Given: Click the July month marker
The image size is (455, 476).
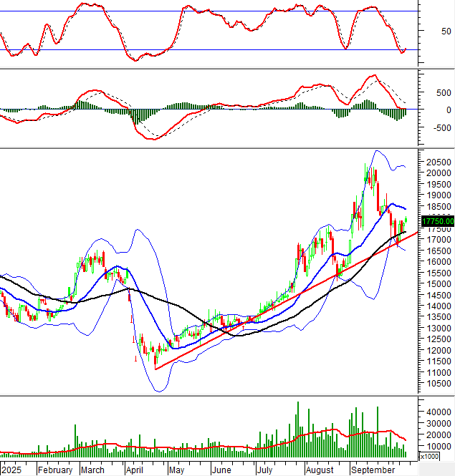Looking at the screenshot, I should [264, 470].
